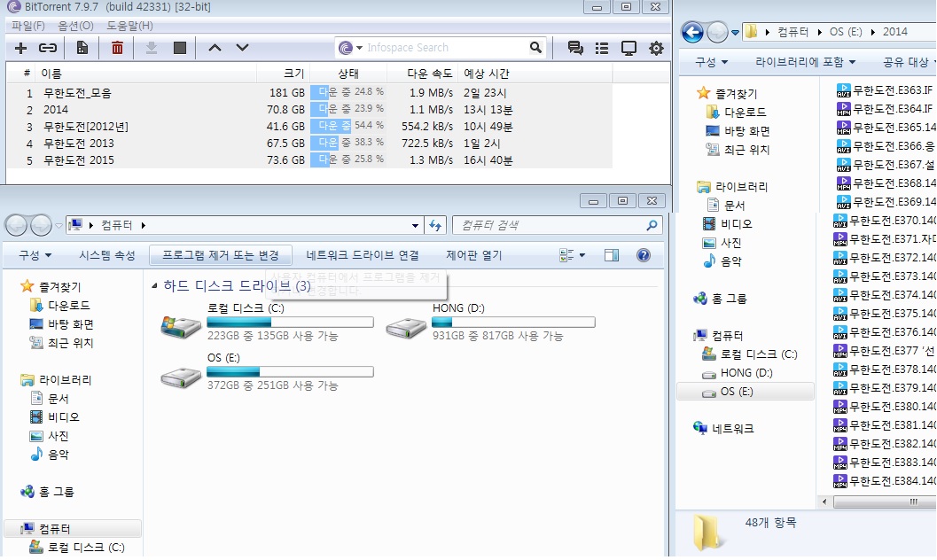Select 로컬 디스크 (C:) drive icon
This screenshot has height=560, width=937.
pos(181,326)
